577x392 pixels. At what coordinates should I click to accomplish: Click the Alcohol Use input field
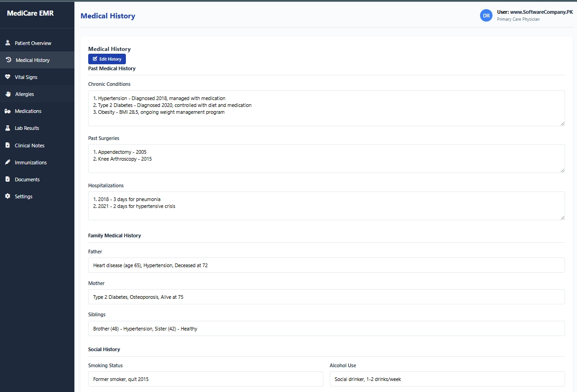pos(447,379)
